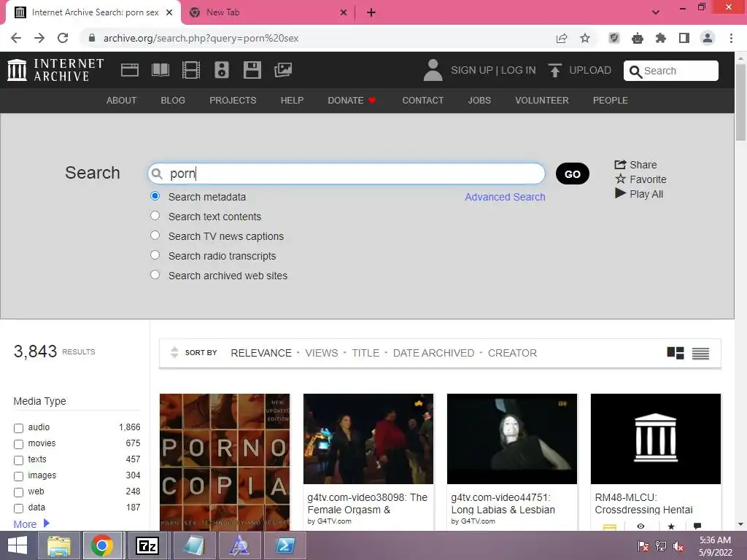The width and height of the screenshot is (747, 560).
Task: Open the ABOUT navigation link
Action: [x=122, y=101]
